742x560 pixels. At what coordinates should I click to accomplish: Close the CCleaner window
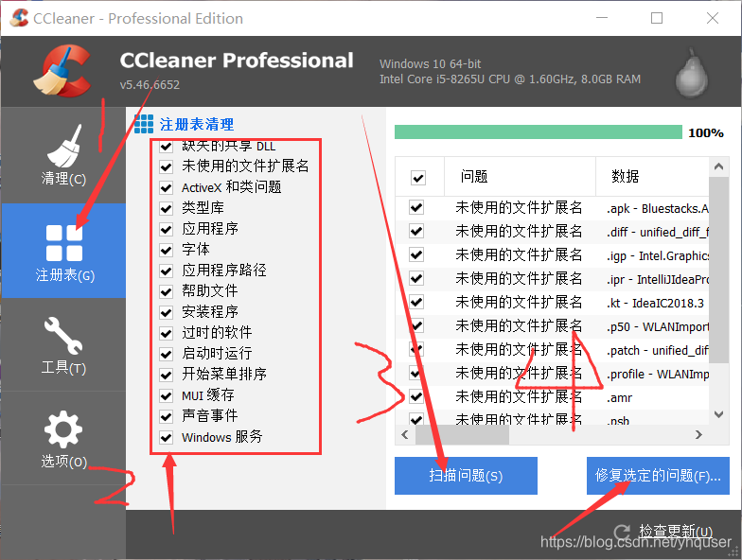[x=713, y=18]
